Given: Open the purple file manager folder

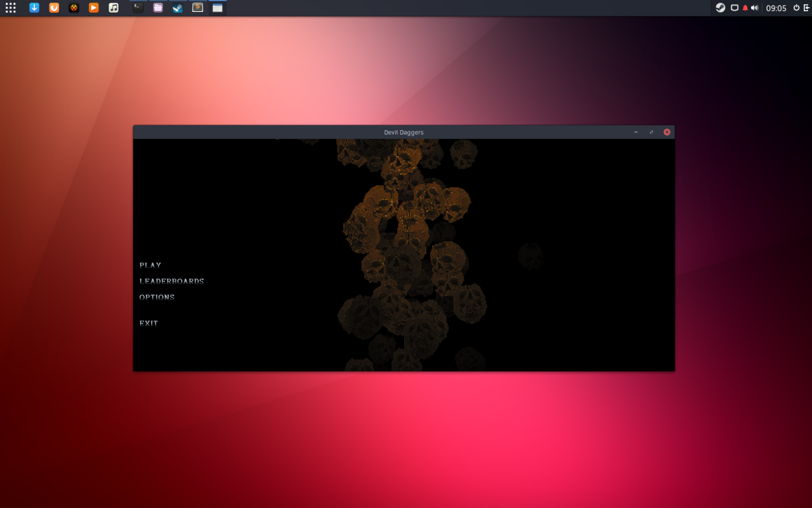Looking at the screenshot, I should [158, 8].
